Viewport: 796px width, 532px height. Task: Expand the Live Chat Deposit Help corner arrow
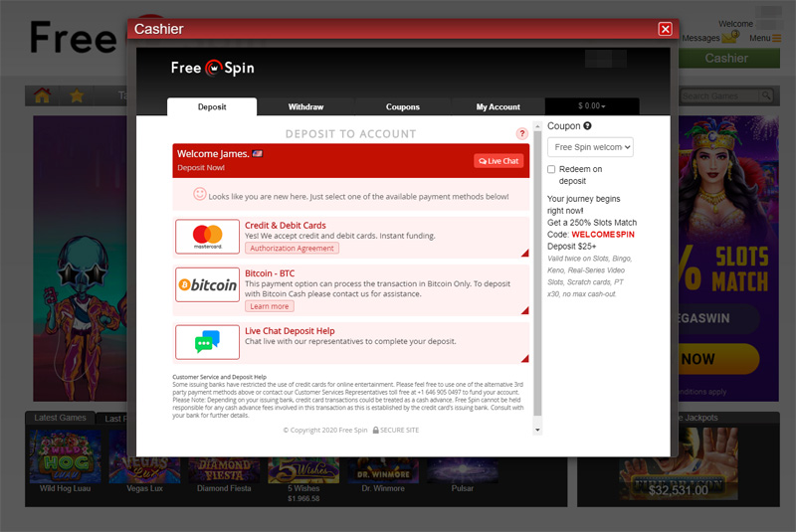(525, 359)
